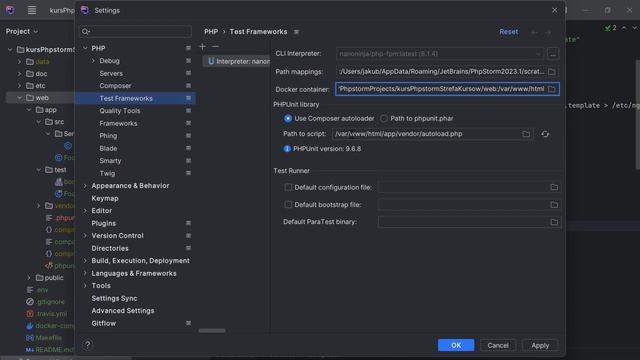Image resolution: width=640 pixels, height=360 pixels.
Task: Reset changes on Test Frameworks page
Action: pos(509,32)
